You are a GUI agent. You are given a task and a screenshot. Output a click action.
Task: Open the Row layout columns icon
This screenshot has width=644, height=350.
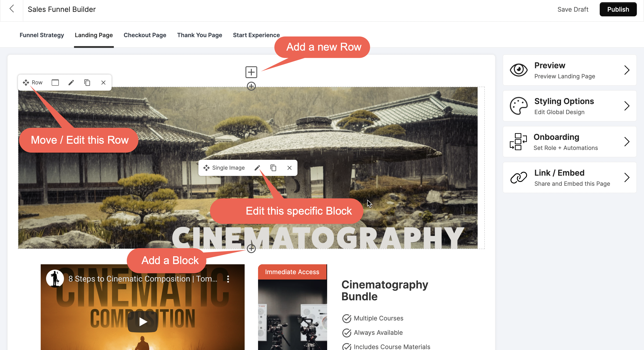[x=55, y=83]
